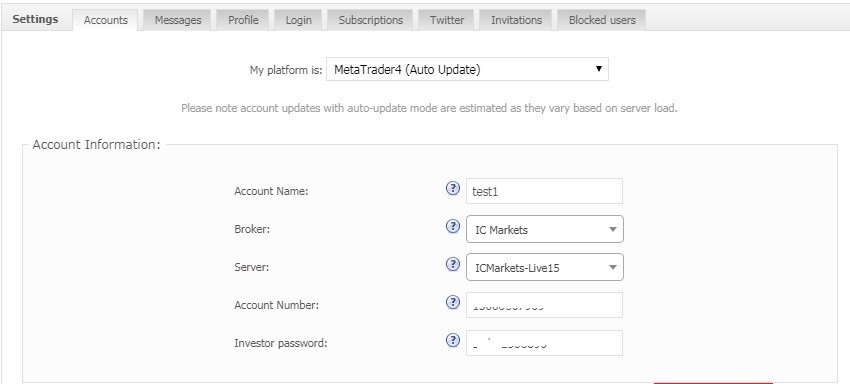The height and width of the screenshot is (384, 850).
Task: Click the 'Investor password:' label
Action: [x=281, y=343]
